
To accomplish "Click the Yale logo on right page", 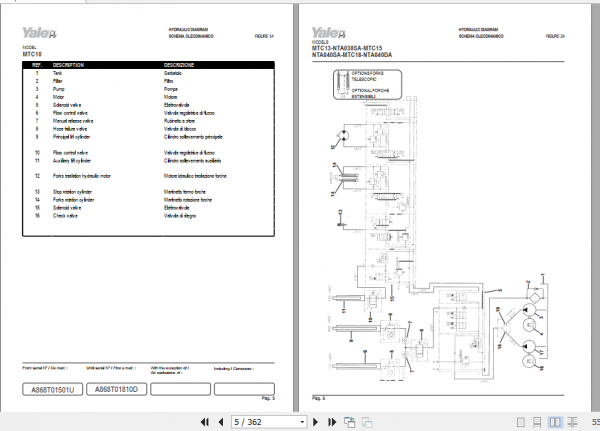I will (329, 33).
